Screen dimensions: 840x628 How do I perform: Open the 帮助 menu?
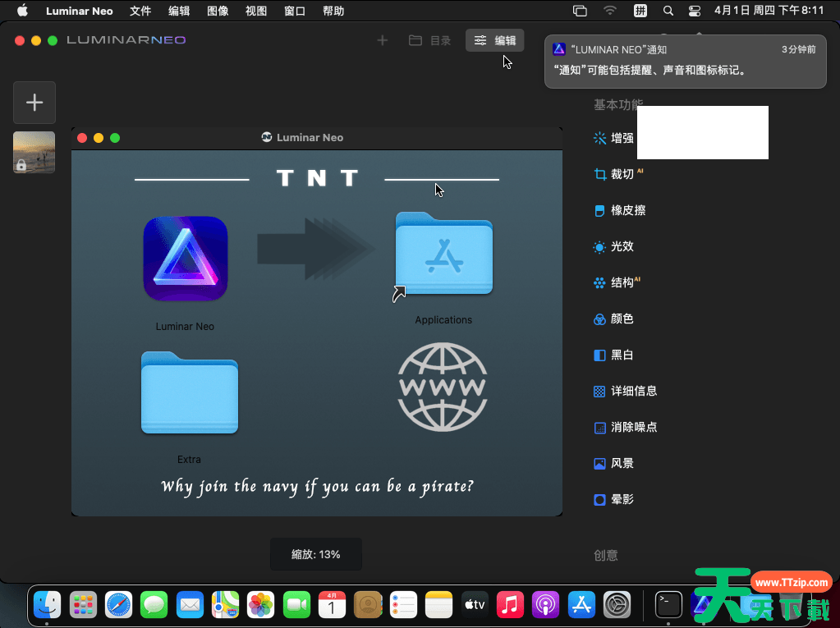pyautogui.click(x=333, y=11)
